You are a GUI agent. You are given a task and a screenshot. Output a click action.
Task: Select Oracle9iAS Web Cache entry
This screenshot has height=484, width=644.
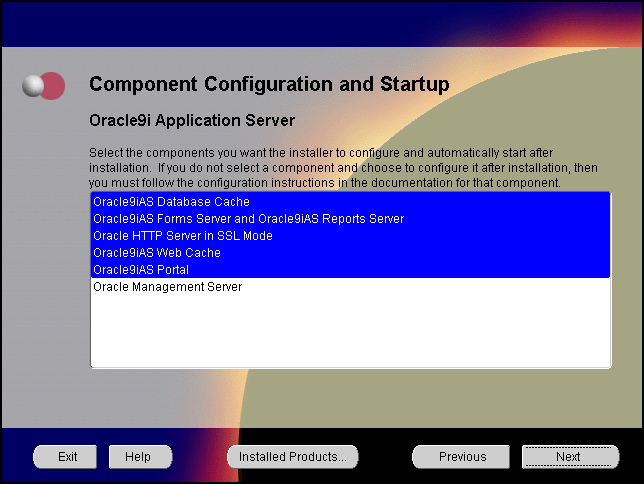[350, 253]
